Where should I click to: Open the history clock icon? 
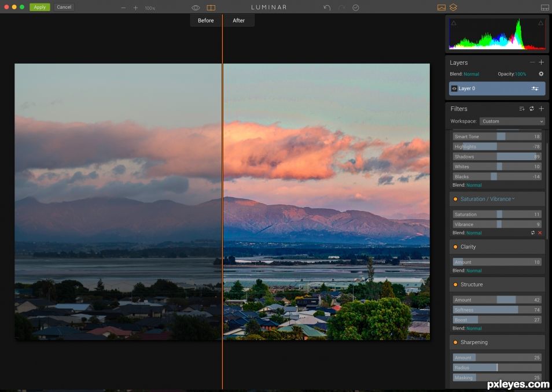coord(356,8)
